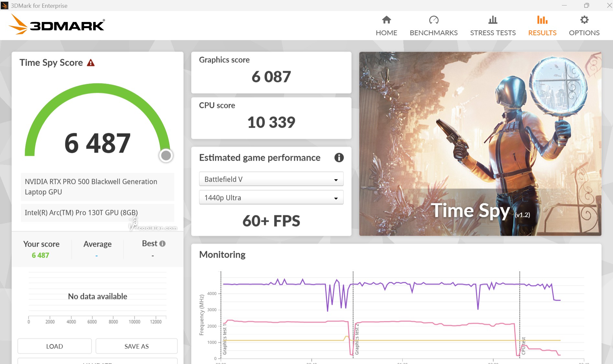Open the Battlefield V game dropdown
Screen dimensions: 613x364
pyautogui.click(x=271, y=179)
